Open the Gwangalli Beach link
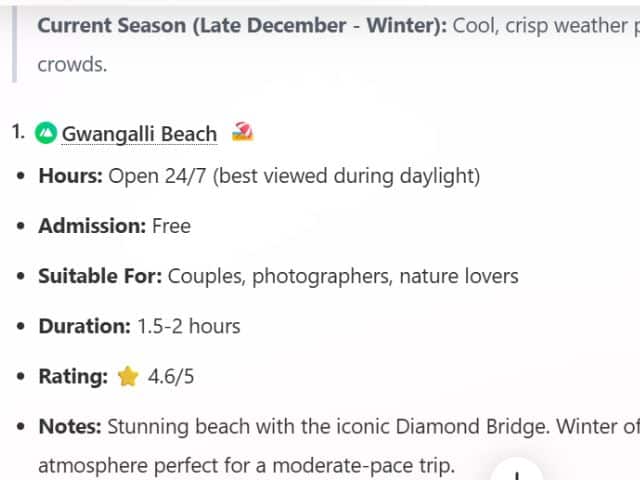This screenshot has height=480, width=640. tap(139, 134)
